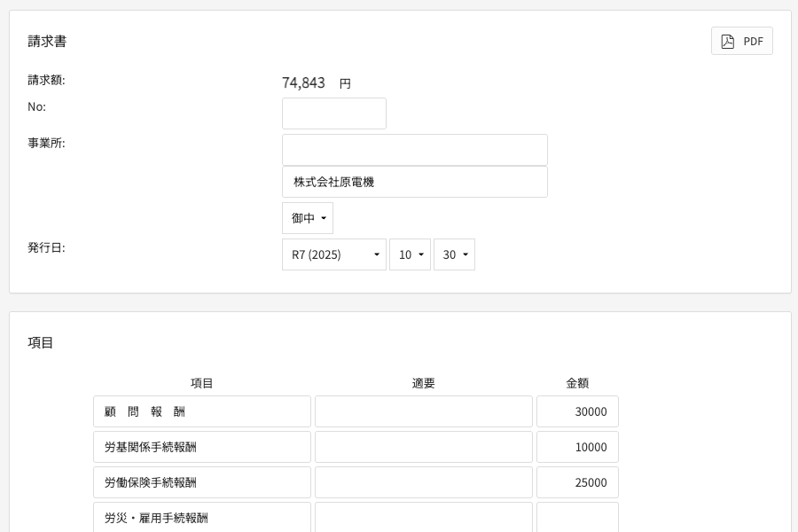Select the 顧問報酬 item name field
The image size is (798, 532).
point(202,411)
